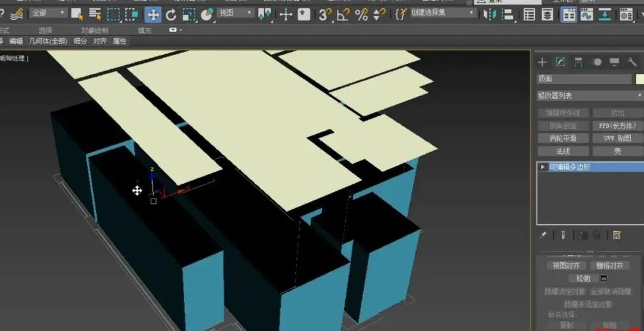Toggle the Layer Explorer icon
Screen dimensions: 644x331
click(x=547, y=15)
